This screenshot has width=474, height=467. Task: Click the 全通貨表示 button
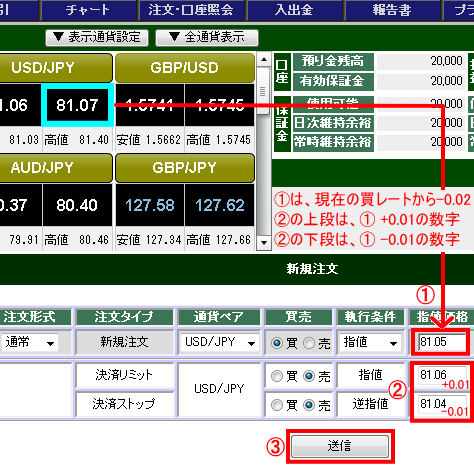point(207,37)
